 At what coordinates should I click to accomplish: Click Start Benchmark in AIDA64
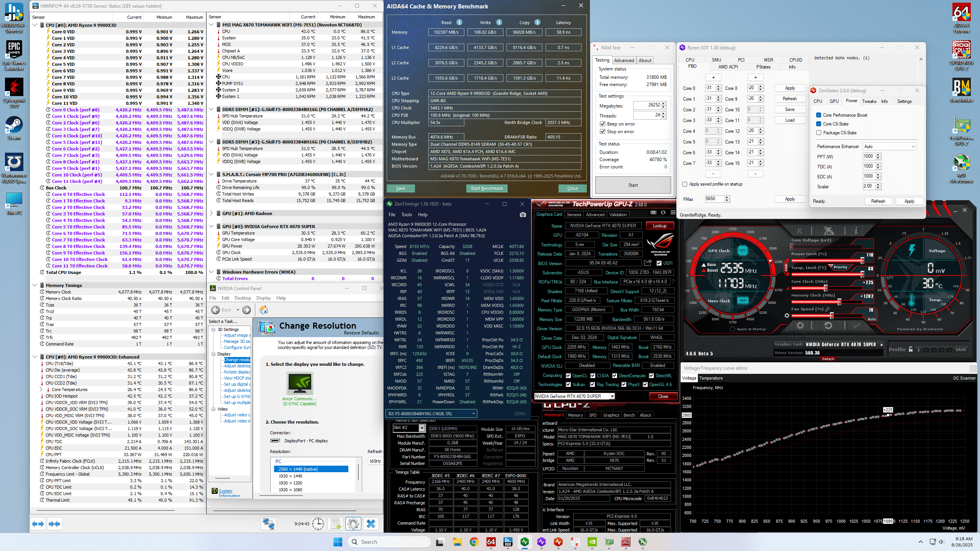click(487, 188)
